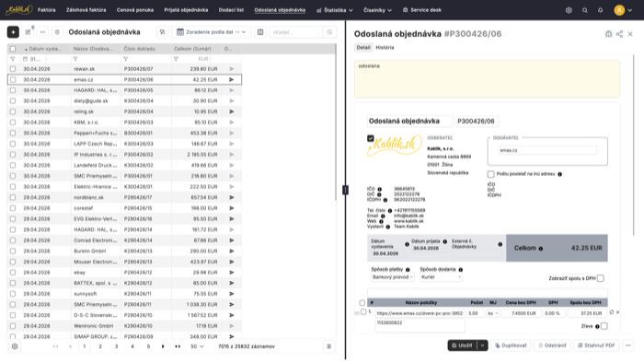Click the bug report icon in the detail header
Image resolution: width=644 pixels, height=362 pixels.
[x=608, y=34]
